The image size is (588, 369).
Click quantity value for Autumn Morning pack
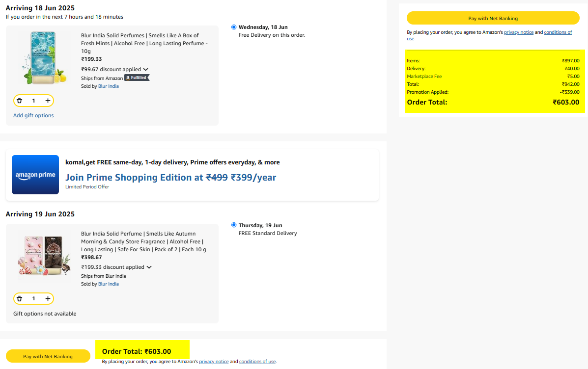pyautogui.click(x=33, y=298)
